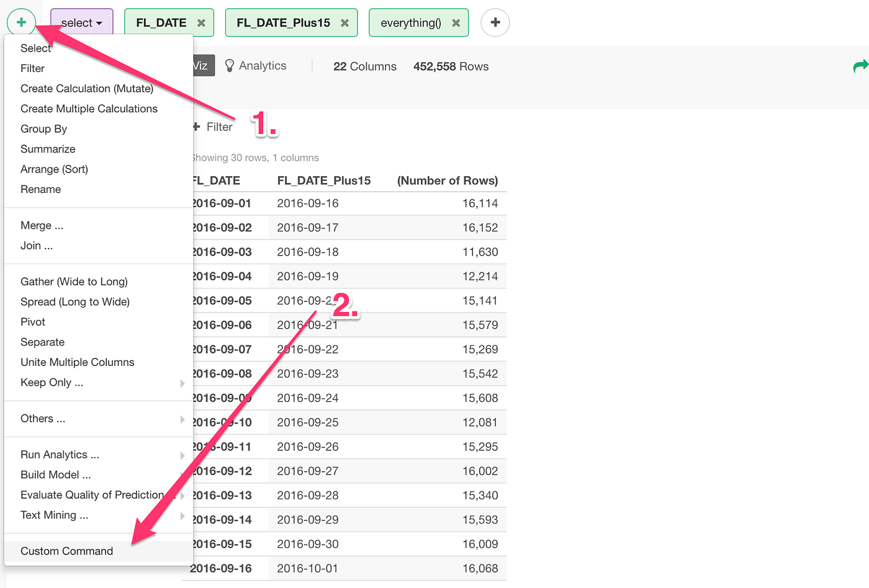Expand the Keep Only ... submenu arrow

tap(182, 383)
